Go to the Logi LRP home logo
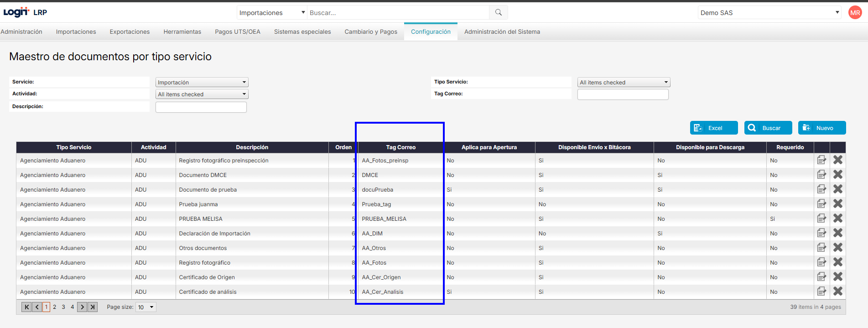The width and height of the screenshot is (868, 328). pos(25,12)
